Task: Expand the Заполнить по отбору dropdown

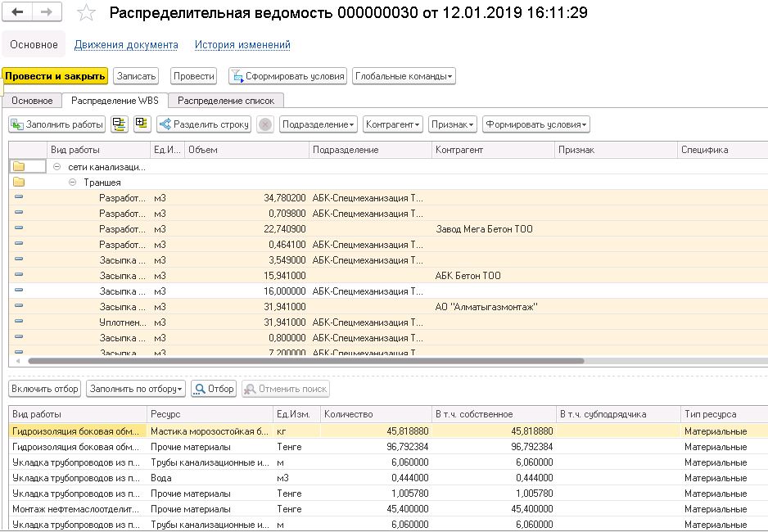Action: click(136, 389)
